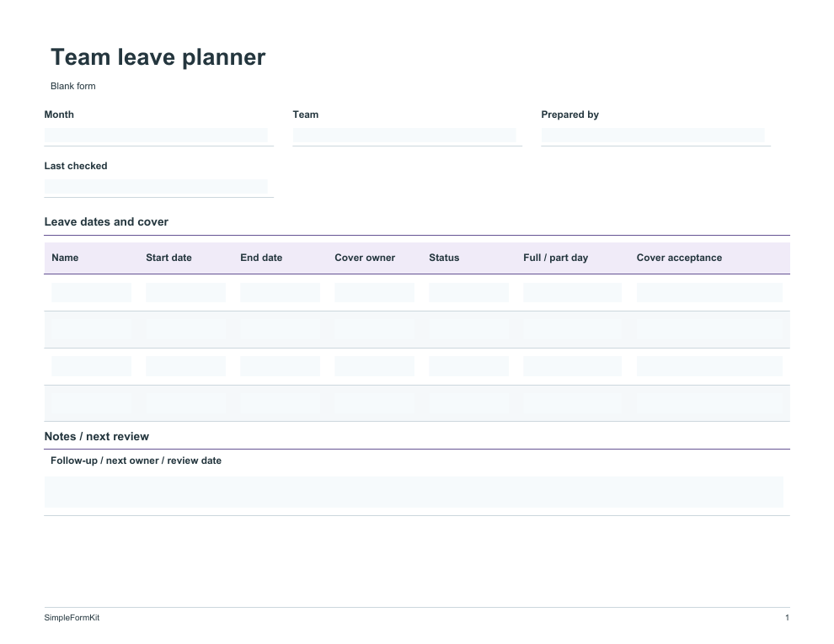Click the 'Prepared by' field label
The image size is (834, 644).
click(569, 114)
